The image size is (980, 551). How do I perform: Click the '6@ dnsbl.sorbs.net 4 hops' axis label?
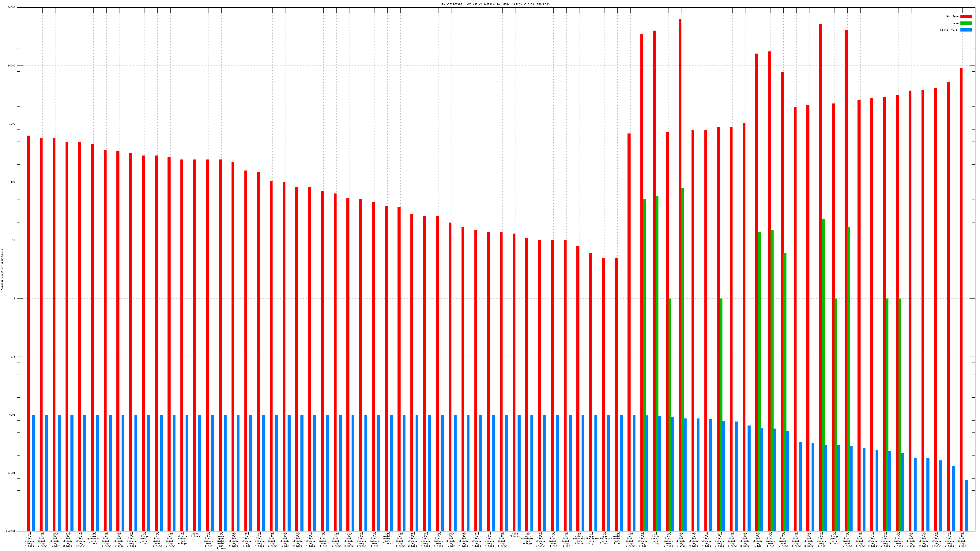pos(183,538)
